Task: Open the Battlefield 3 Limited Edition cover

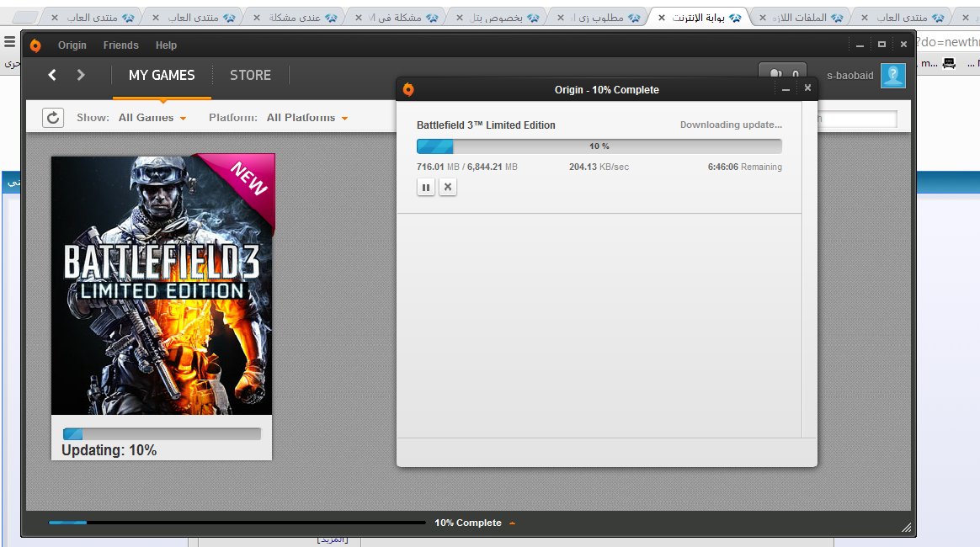Action: [162, 285]
